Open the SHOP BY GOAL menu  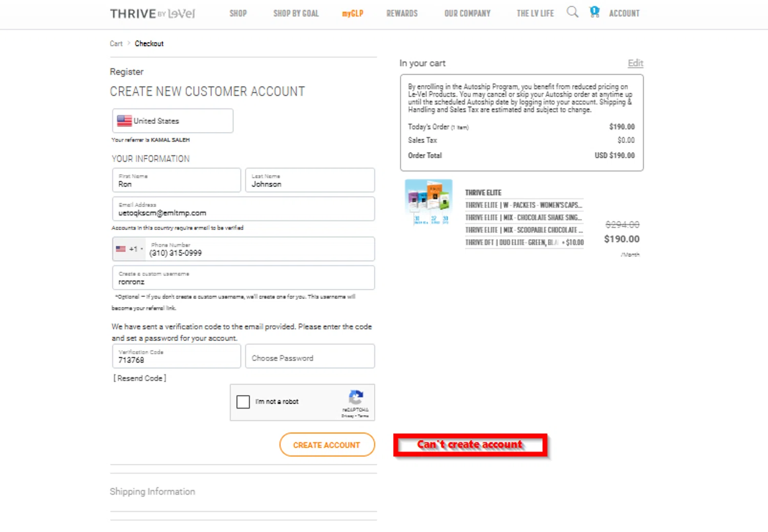point(296,13)
